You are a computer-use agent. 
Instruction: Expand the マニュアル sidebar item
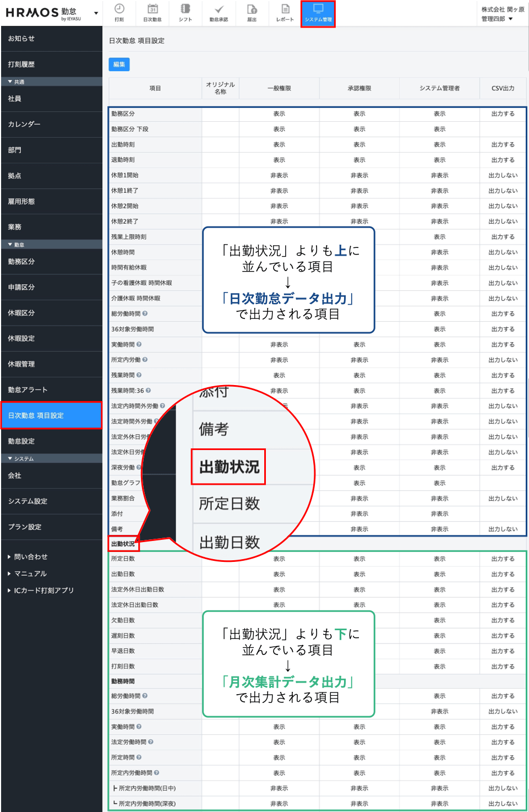coord(30,573)
